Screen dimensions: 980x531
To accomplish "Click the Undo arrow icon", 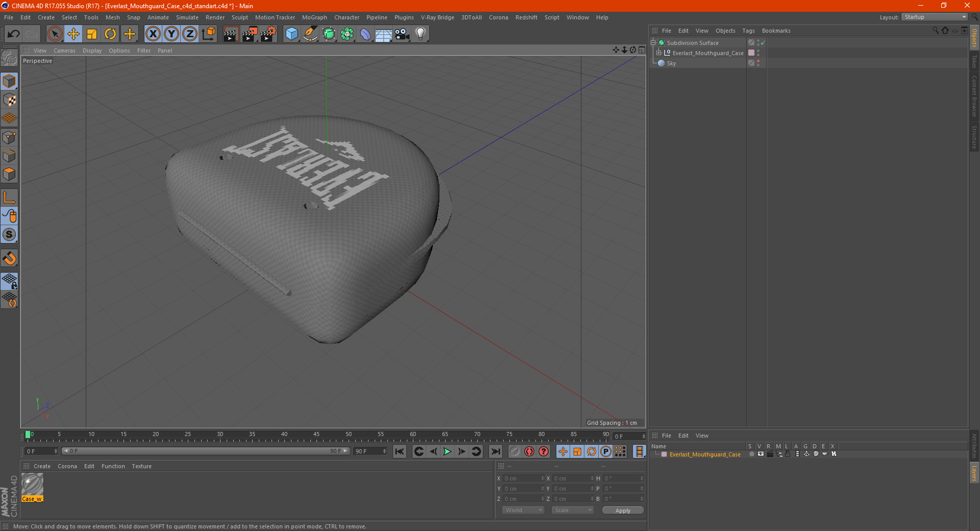I will [13, 34].
